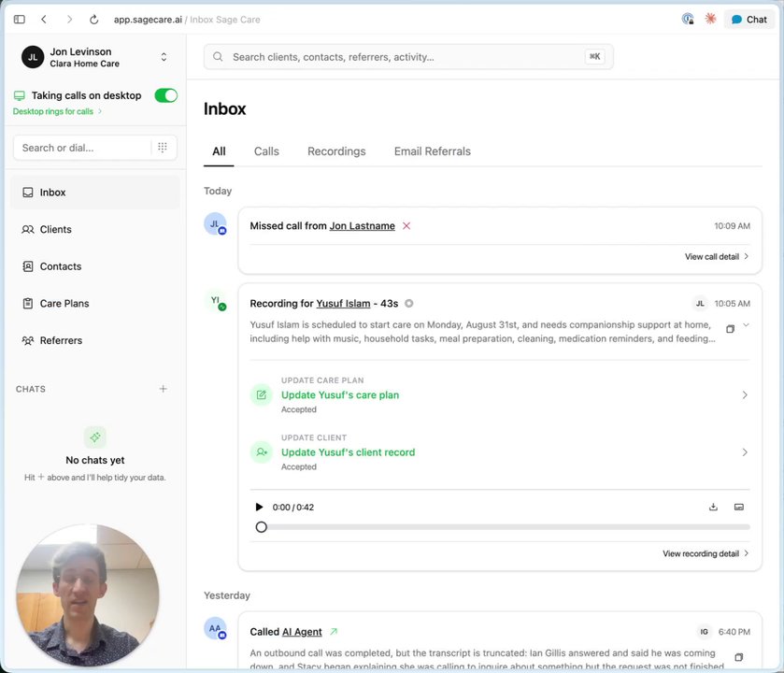Open the dial pad grid icon
The width and height of the screenshot is (784, 673).
click(163, 147)
